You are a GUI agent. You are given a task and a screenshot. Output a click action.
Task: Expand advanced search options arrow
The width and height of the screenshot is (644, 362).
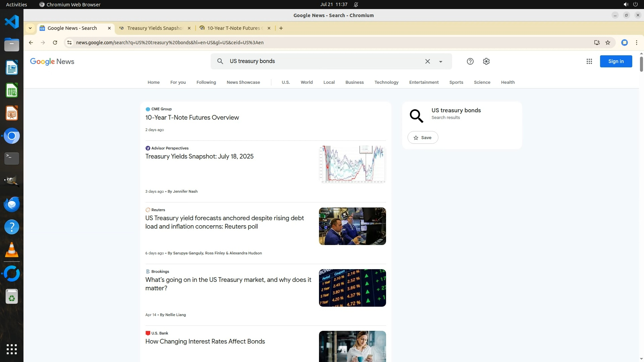tap(440, 62)
